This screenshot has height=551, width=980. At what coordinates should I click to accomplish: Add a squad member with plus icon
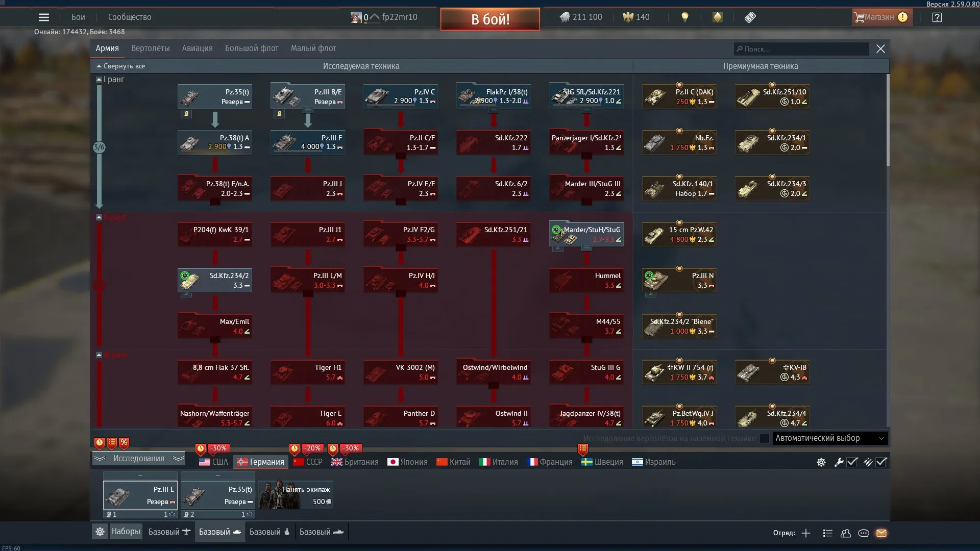pos(806,533)
